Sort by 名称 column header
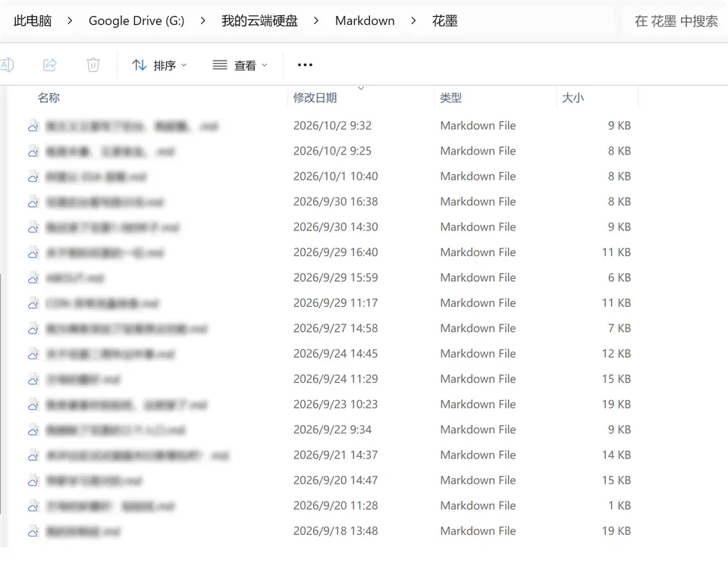The width and height of the screenshot is (728, 563). tap(49, 98)
